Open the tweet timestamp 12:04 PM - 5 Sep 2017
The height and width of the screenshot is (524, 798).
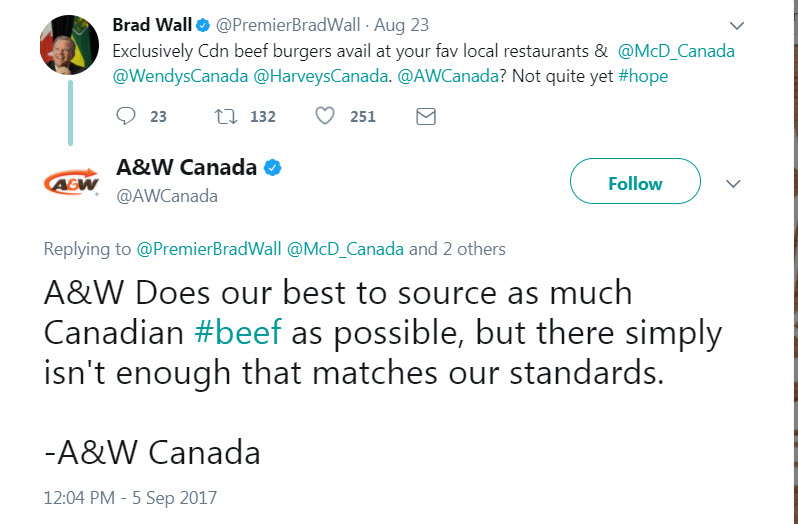(130, 497)
